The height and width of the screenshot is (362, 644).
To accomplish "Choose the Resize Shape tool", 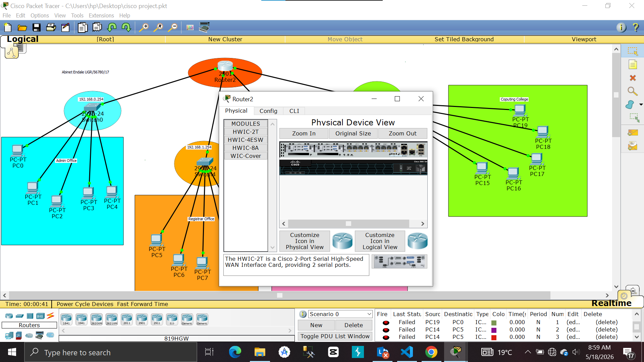I will [634, 118].
